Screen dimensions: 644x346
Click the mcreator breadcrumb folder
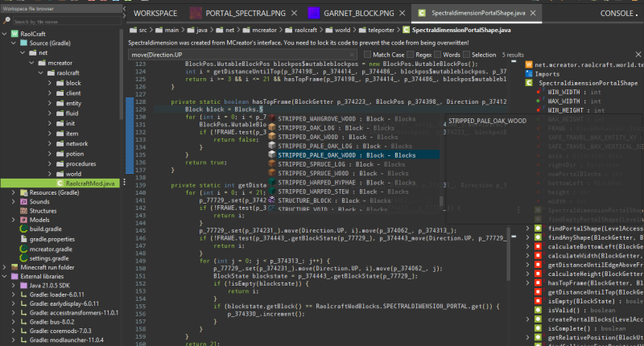tap(259, 30)
